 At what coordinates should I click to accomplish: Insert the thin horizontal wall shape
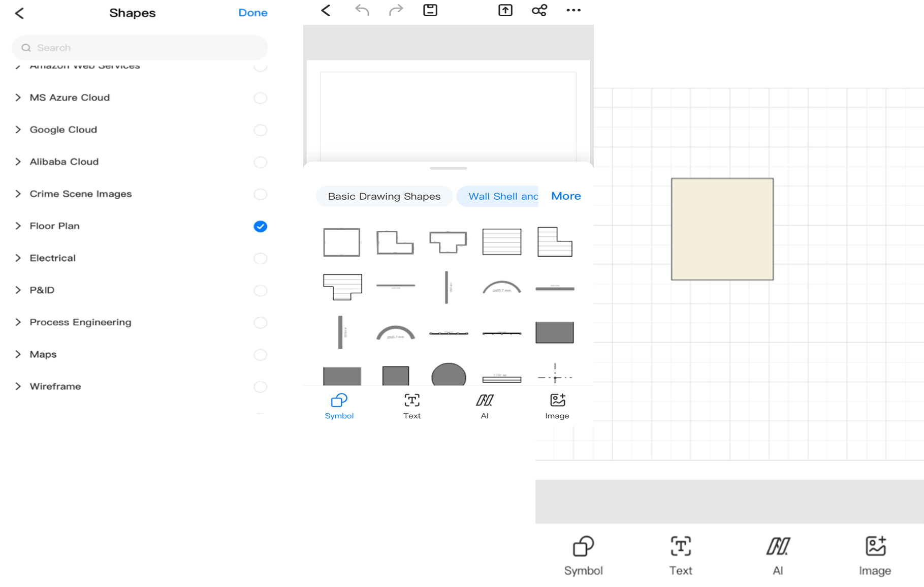(396, 286)
